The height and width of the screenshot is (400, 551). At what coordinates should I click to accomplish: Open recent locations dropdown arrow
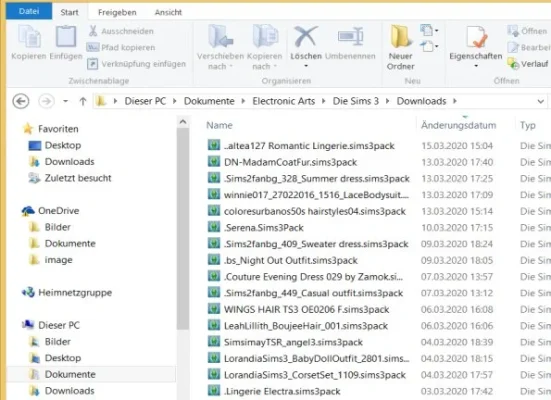tap(65, 101)
